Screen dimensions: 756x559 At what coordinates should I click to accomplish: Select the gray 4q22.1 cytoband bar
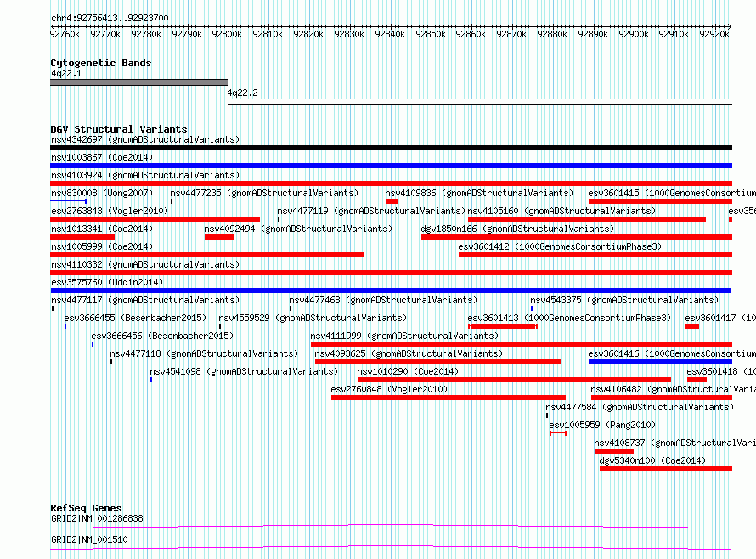(x=139, y=82)
